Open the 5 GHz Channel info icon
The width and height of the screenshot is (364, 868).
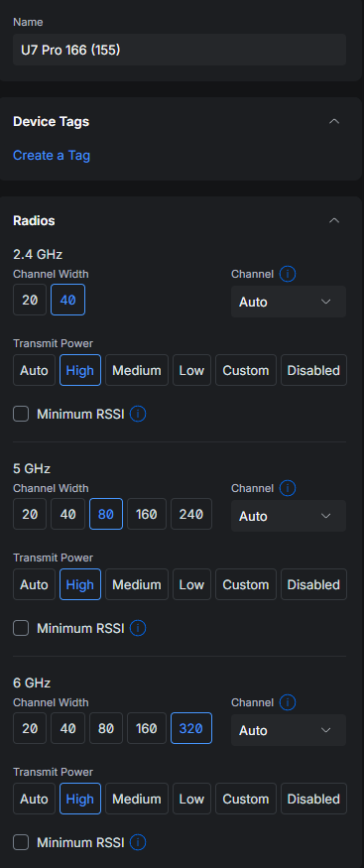point(287,488)
